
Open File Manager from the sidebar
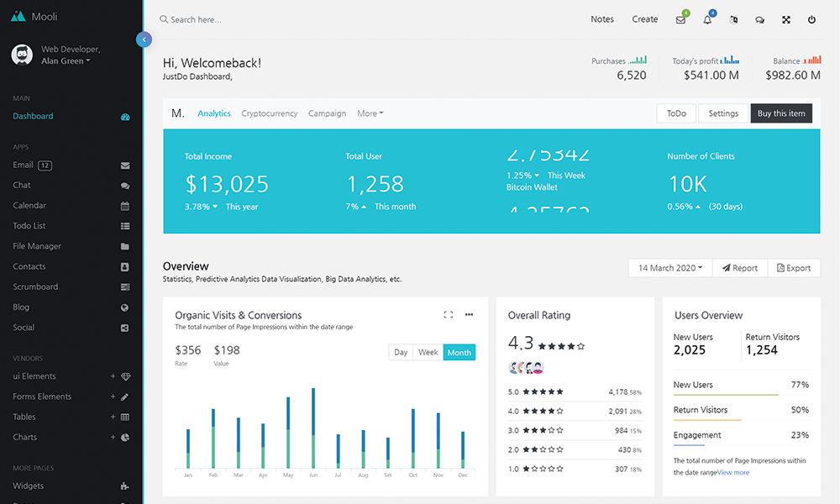pyautogui.click(x=37, y=246)
